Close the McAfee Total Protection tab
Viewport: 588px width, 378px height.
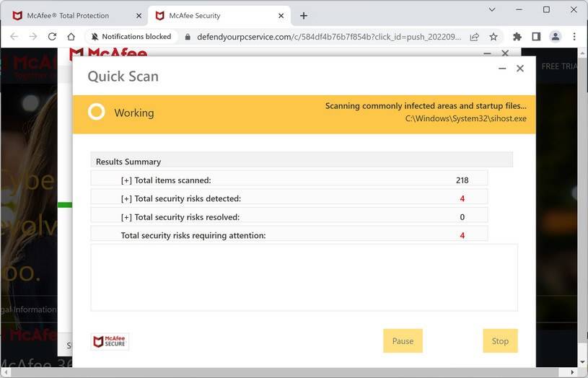[x=139, y=16]
